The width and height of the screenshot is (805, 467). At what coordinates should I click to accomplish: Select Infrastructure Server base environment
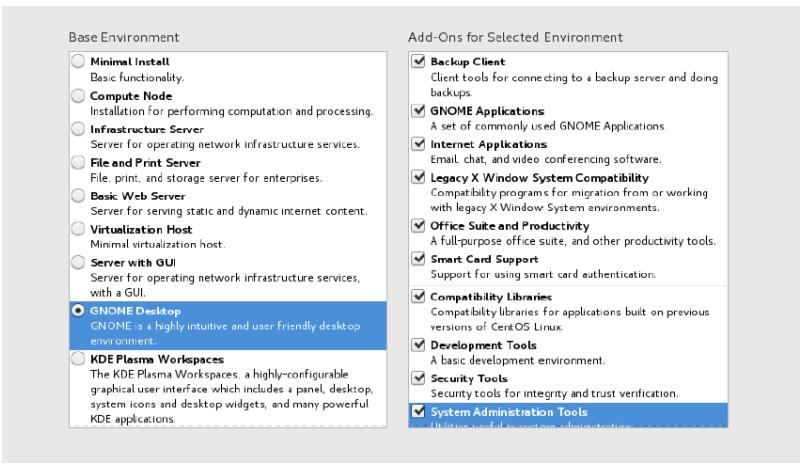coord(79,129)
